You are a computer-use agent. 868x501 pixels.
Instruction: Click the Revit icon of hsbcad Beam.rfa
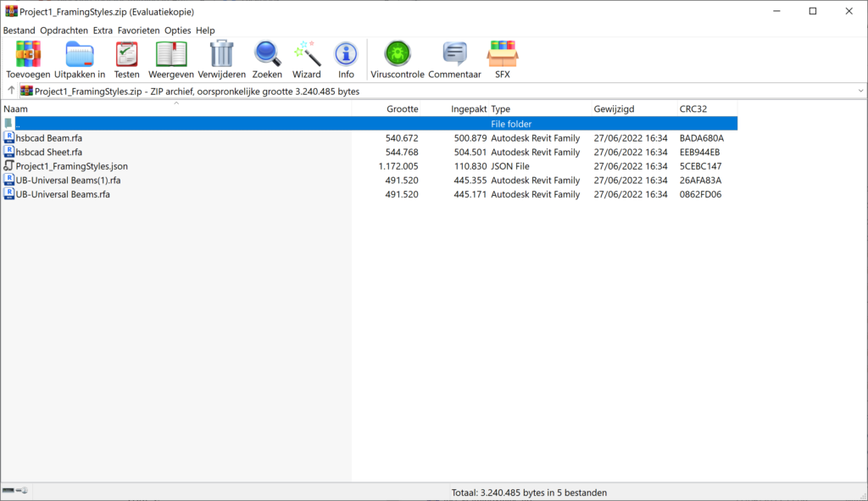8,137
